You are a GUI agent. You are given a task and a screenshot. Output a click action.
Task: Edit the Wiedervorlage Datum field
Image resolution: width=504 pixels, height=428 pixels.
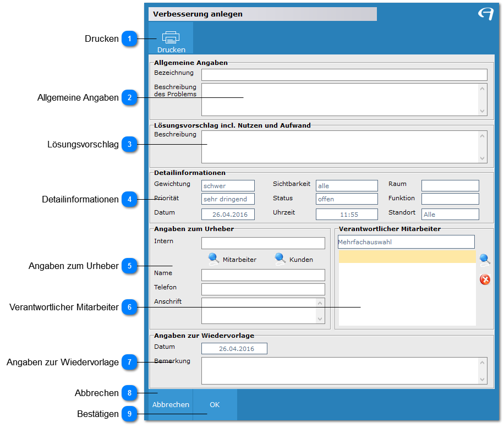click(234, 349)
